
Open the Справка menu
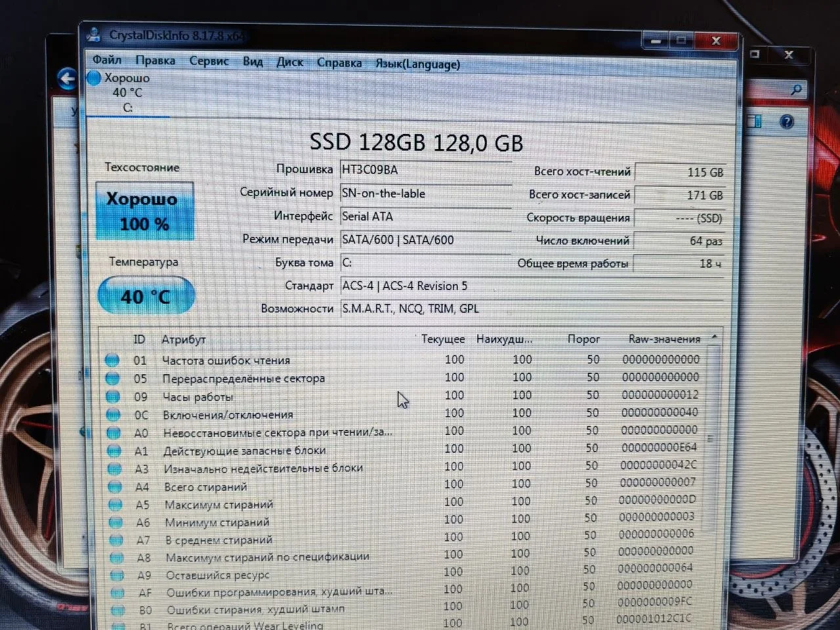[x=339, y=63]
